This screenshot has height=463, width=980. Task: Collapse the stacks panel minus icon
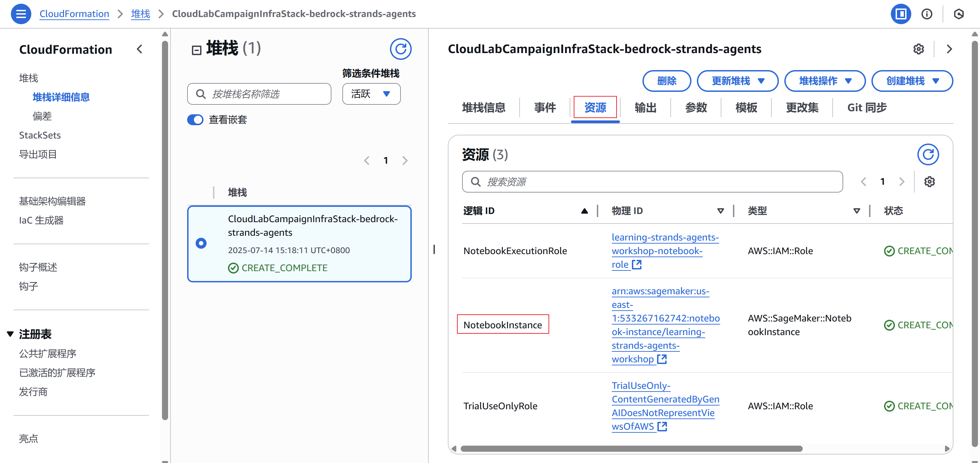196,50
